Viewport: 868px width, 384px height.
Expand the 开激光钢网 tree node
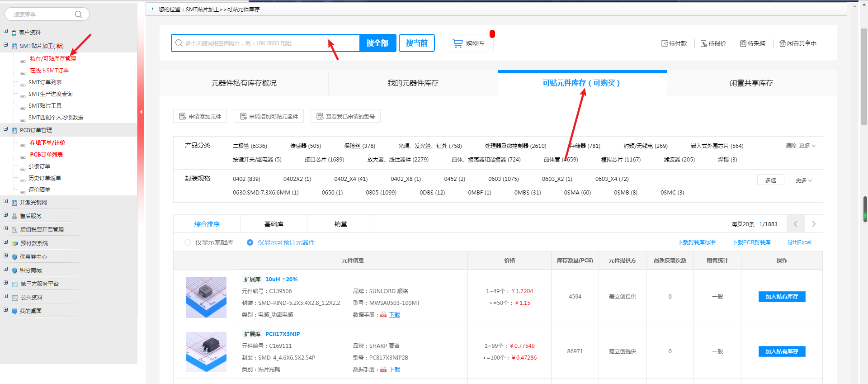click(6, 202)
